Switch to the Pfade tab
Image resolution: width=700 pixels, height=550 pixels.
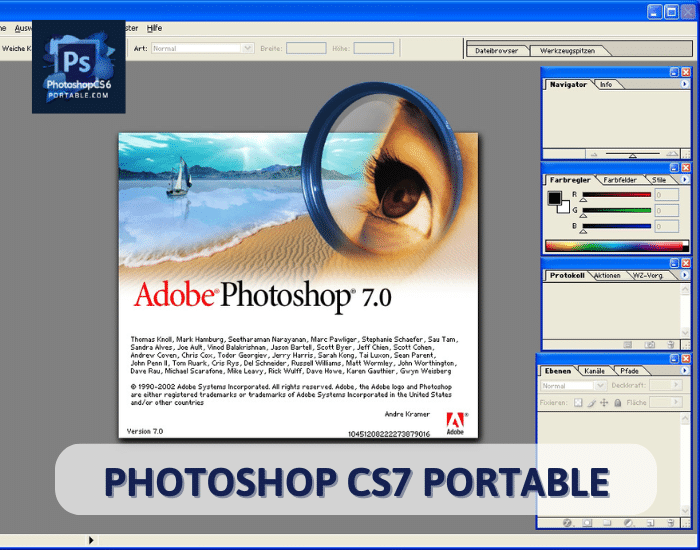tap(629, 371)
